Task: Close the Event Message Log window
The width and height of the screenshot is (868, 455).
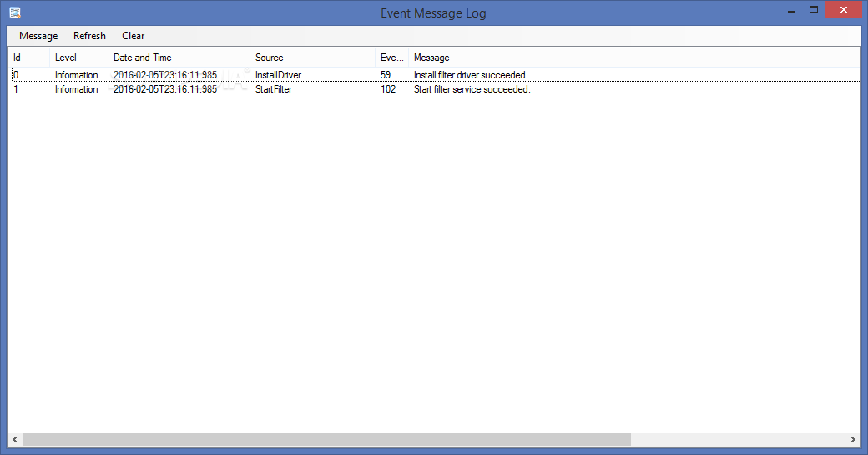Action: coord(844,10)
